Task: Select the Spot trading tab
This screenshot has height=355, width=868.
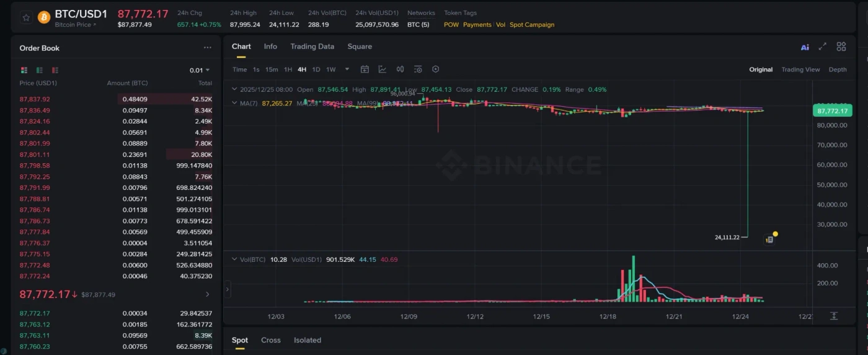Action: pyautogui.click(x=240, y=340)
